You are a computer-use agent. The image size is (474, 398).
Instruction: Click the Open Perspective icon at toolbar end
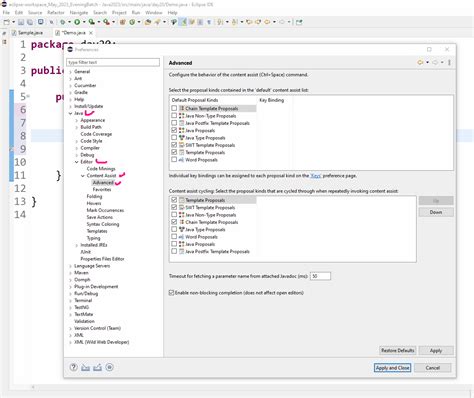click(299, 22)
